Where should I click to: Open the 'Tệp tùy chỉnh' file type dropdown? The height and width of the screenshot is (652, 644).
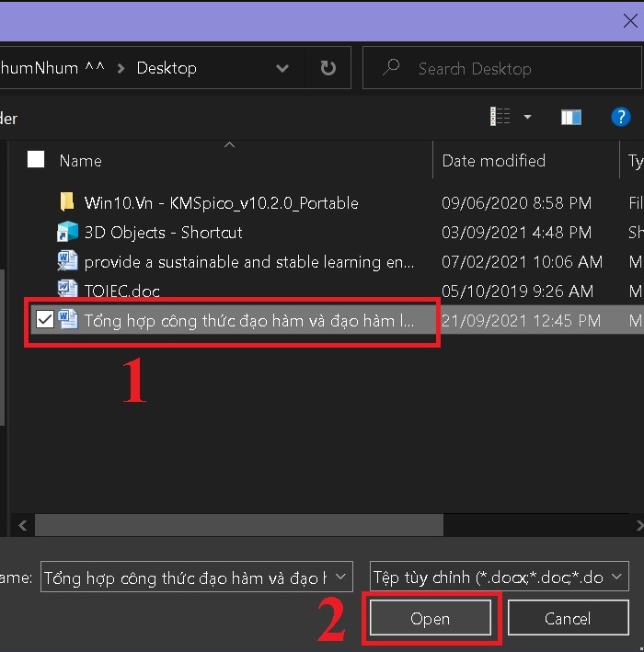coord(499,577)
